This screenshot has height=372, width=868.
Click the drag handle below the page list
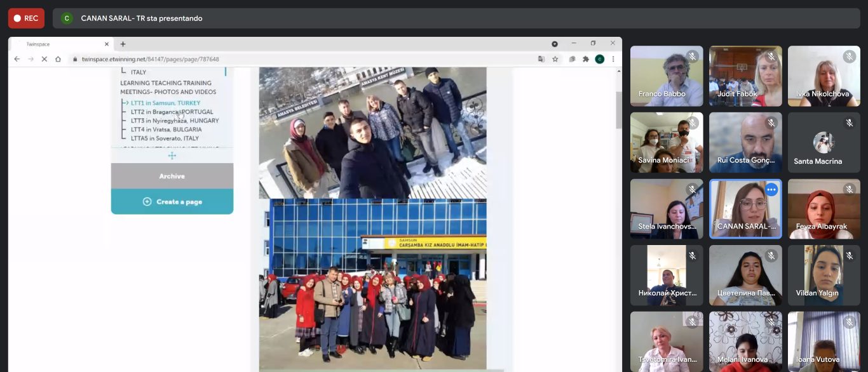[172, 156]
